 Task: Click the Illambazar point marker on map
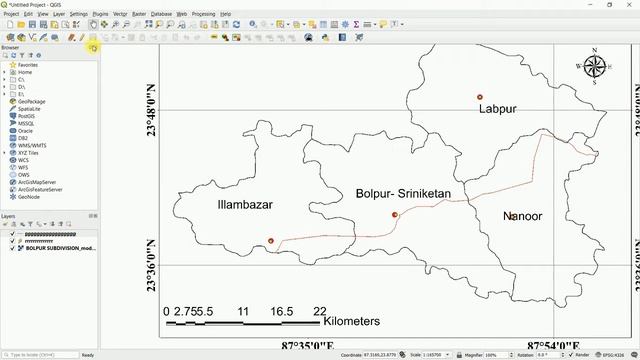pos(271,241)
